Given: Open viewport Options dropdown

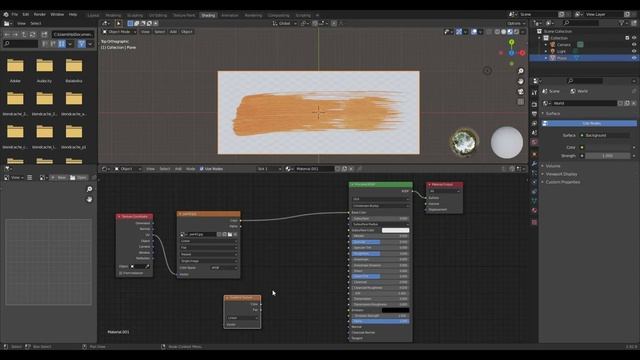Looking at the screenshot, I should (516, 23).
